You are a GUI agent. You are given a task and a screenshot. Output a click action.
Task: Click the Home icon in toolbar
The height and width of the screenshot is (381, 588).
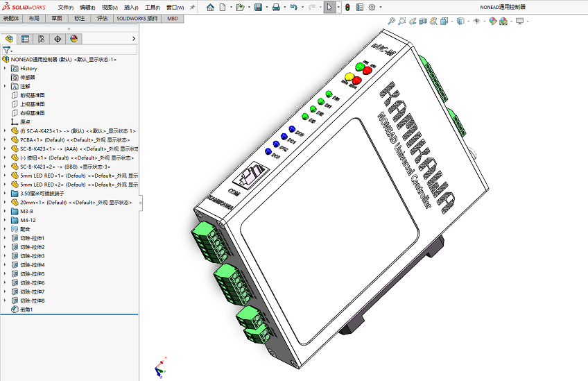tap(210, 7)
